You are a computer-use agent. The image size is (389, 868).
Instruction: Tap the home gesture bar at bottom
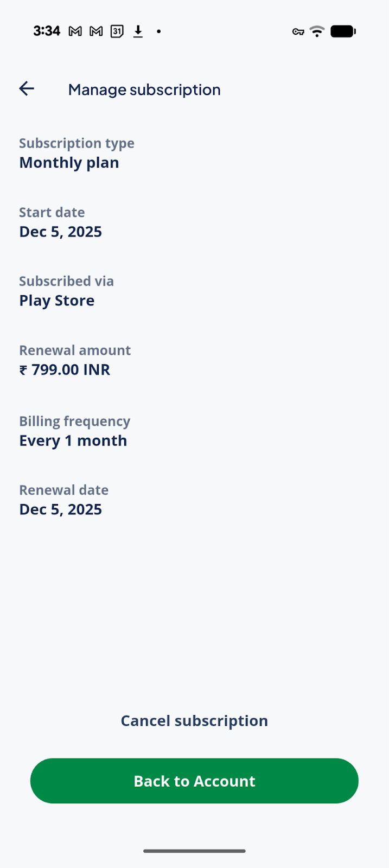coord(194,851)
